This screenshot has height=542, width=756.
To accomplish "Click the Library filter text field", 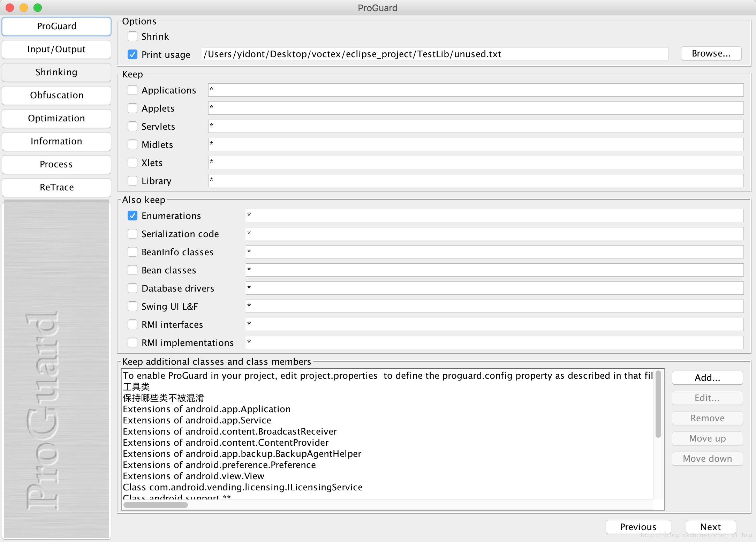I will point(476,181).
